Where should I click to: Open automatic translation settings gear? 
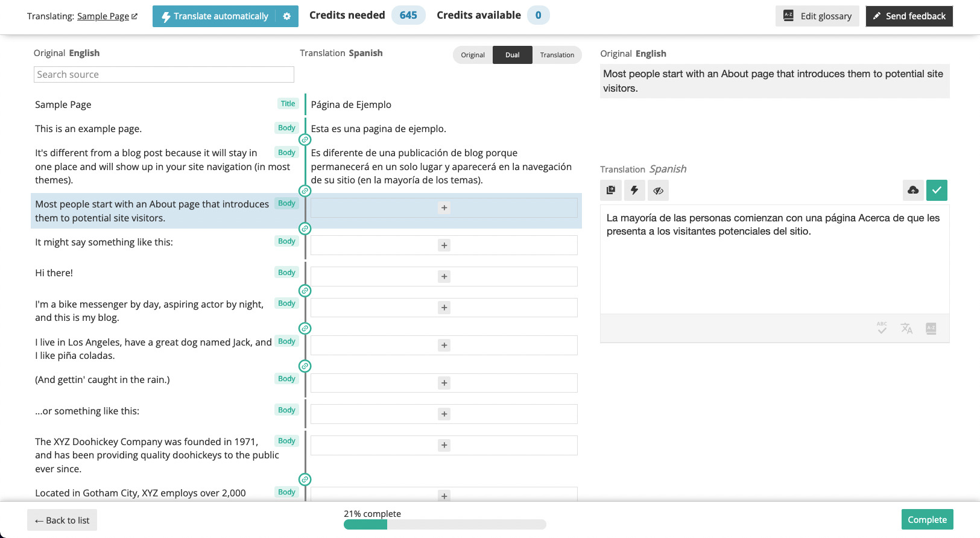point(287,16)
